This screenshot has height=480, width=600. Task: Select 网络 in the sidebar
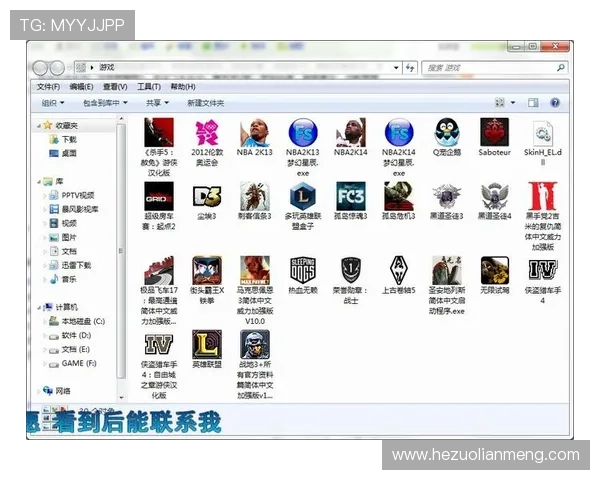(63, 391)
